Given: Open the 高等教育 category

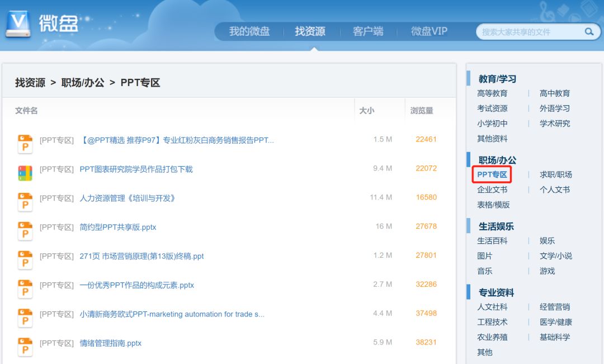Looking at the screenshot, I should [x=492, y=93].
